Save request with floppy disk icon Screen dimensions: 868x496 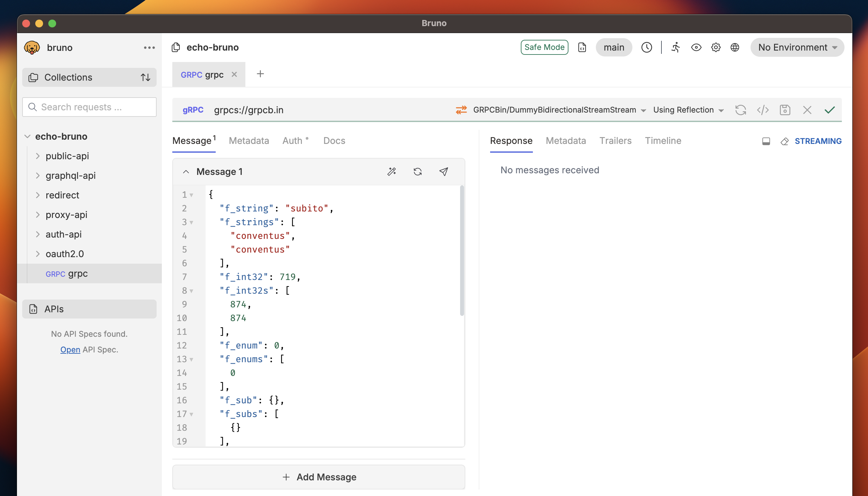784,110
